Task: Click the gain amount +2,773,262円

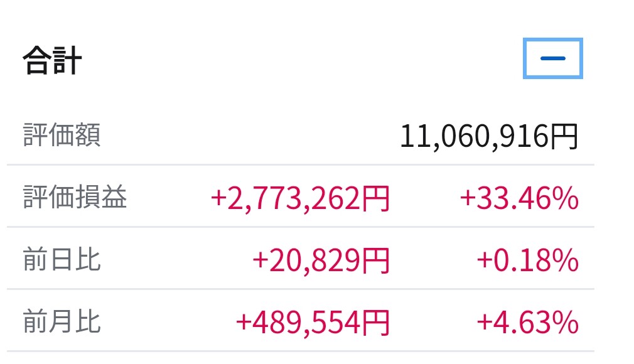Action: tap(300, 198)
